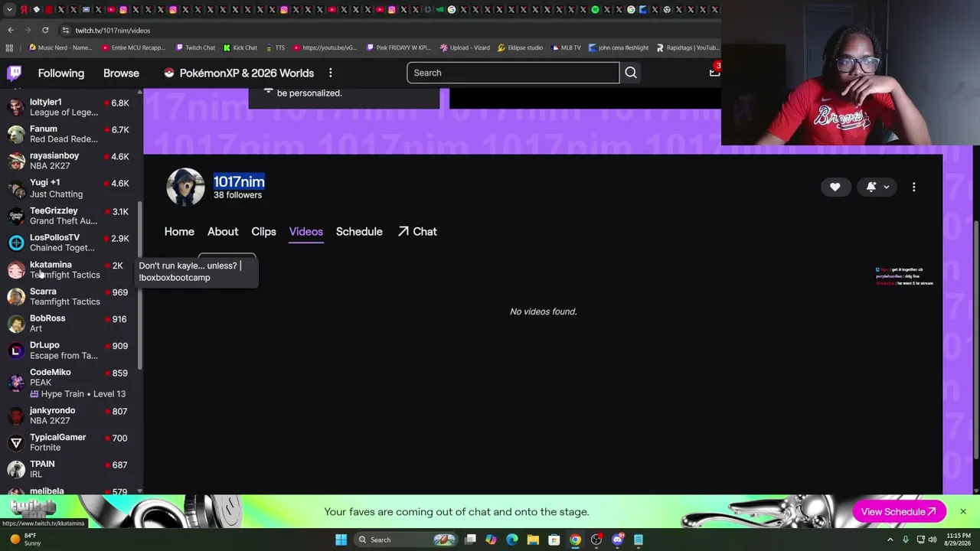Dismiss the faves banner with X
980x551 pixels.
coord(963,511)
